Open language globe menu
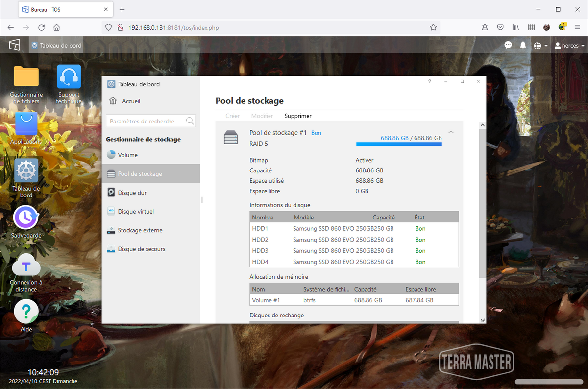This screenshot has width=588, height=389. (540, 45)
